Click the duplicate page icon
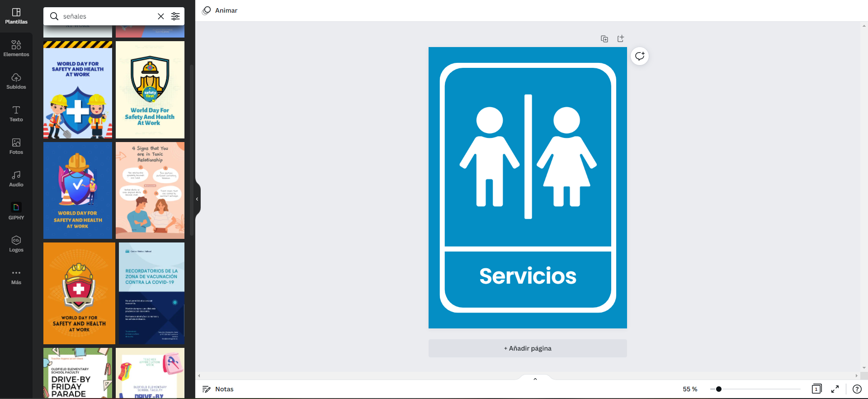The image size is (868, 399). 604,39
